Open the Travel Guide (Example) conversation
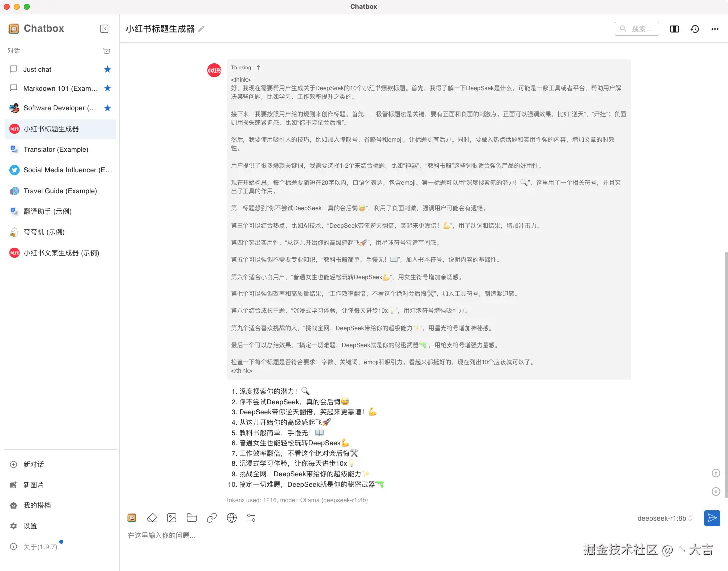 [60, 191]
